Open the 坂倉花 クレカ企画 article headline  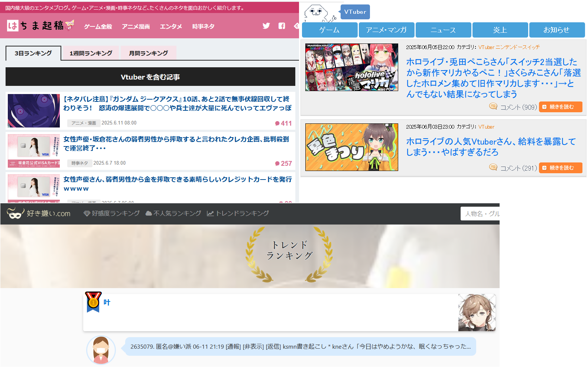coord(176,143)
